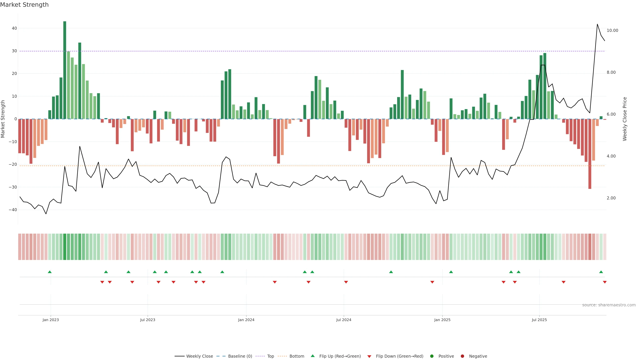Click the Positive green circle legend icon
This screenshot has height=362, width=644.
pos(432,356)
